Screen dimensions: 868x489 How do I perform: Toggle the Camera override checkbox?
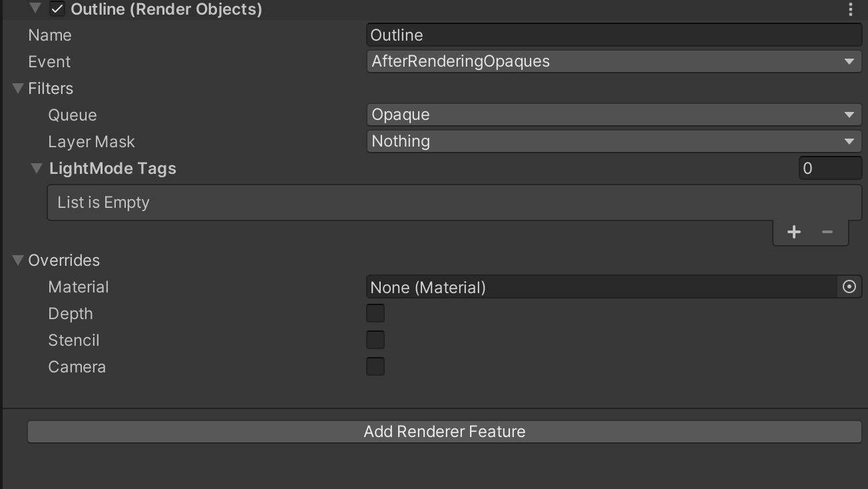[375, 366]
